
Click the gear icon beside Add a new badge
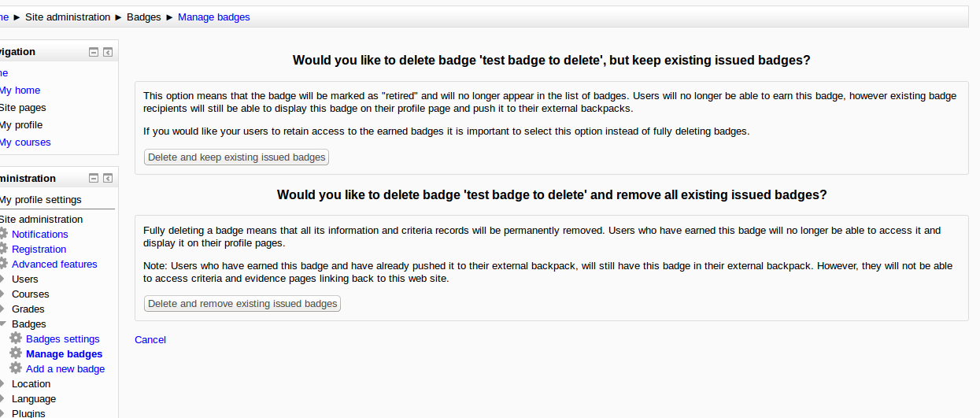[x=16, y=368]
